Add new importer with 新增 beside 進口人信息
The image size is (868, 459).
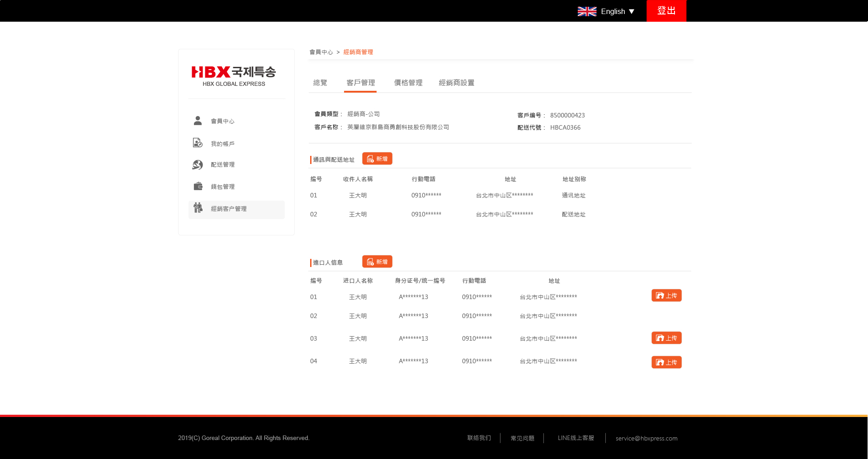tap(377, 262)
